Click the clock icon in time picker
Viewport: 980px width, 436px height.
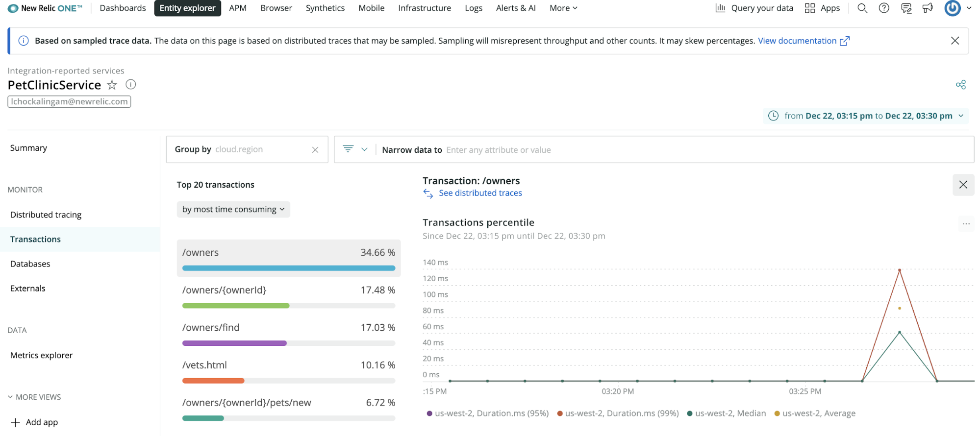773,116
